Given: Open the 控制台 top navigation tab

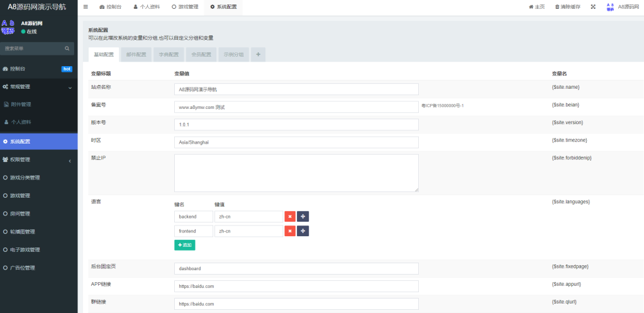Looking at the screenshot, I should [x=110, y=7].
